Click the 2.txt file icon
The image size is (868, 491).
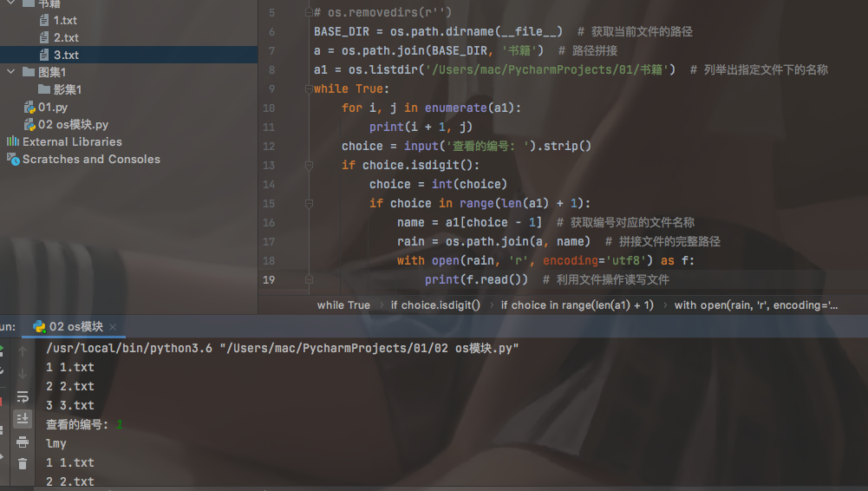(x=44, y=37)
